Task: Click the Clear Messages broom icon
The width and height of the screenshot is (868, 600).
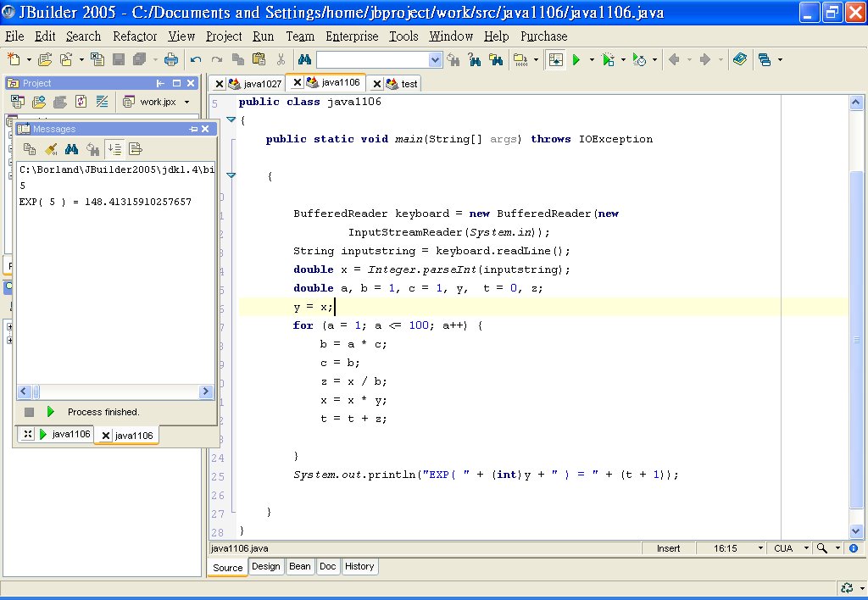Action: pos(51,148)
